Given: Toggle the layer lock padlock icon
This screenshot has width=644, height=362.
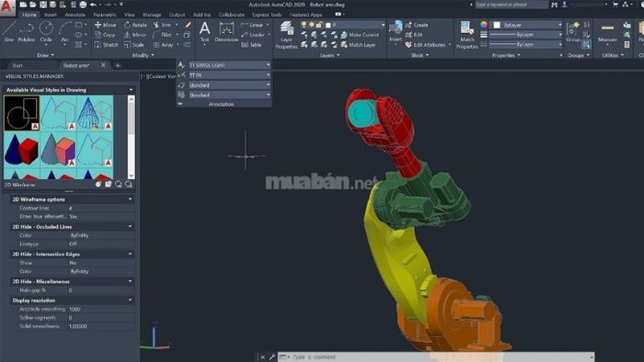Looking at the screenshot, I should point(319,25).
